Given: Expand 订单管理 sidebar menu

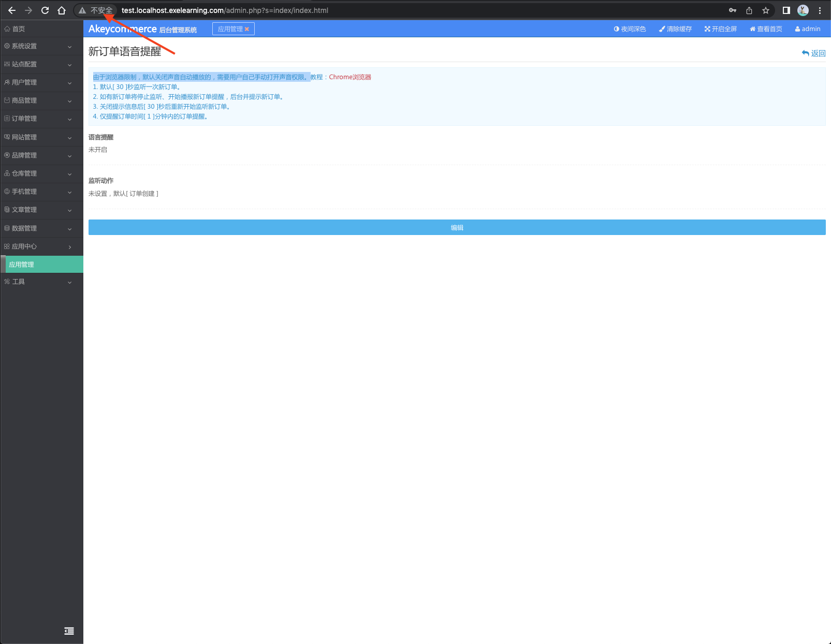Looking at the screenshot, I should tap(41, 119).
